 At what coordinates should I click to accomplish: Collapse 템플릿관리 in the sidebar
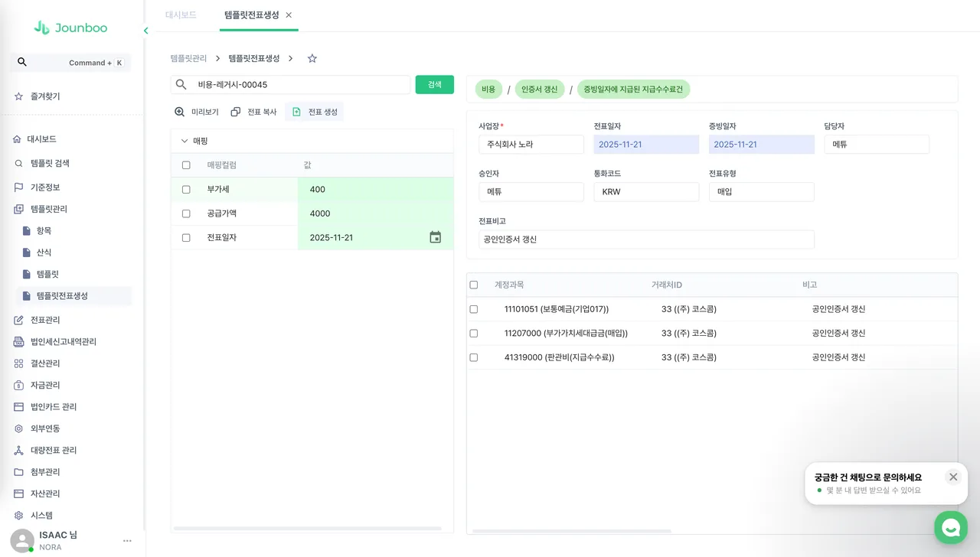click(49, 209)
